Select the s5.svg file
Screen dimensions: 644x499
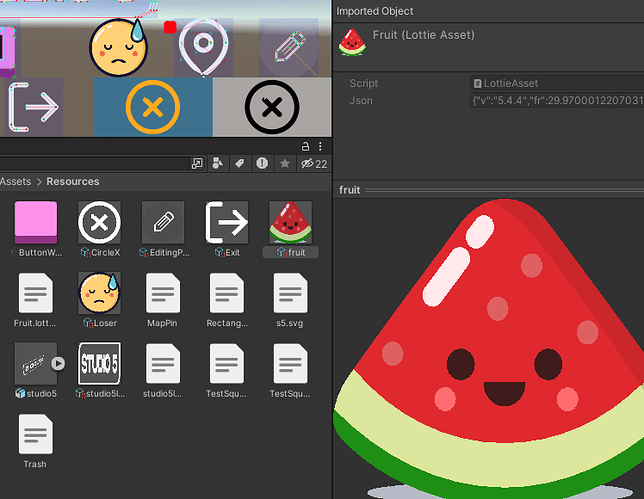290,293
